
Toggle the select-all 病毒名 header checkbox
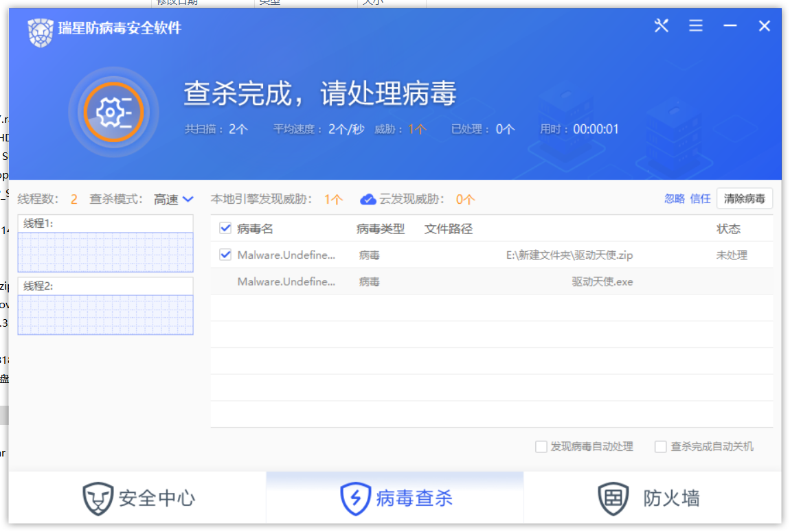tap(225, 229)
